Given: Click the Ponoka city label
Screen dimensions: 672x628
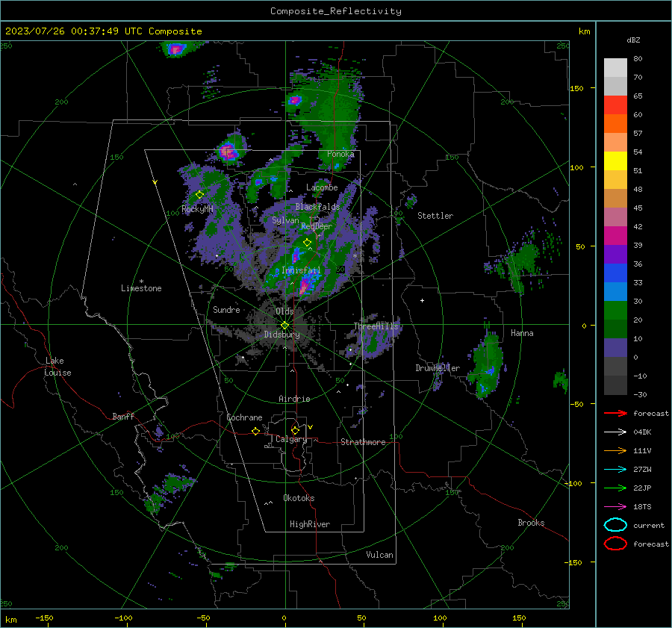Looking at the screenshot, I should click(340, 154).
